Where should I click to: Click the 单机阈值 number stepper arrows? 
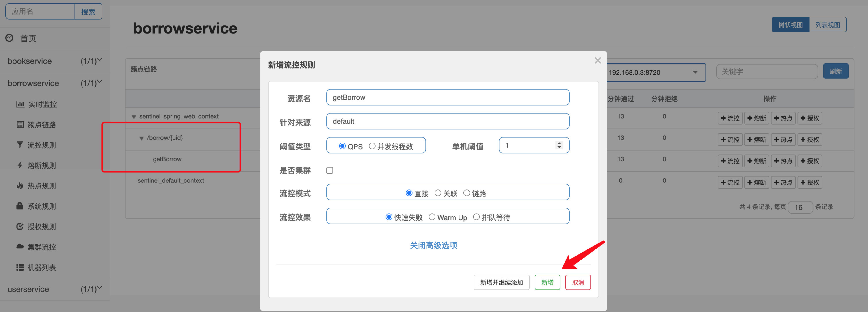pyautogui.click(x=559, y=145)
